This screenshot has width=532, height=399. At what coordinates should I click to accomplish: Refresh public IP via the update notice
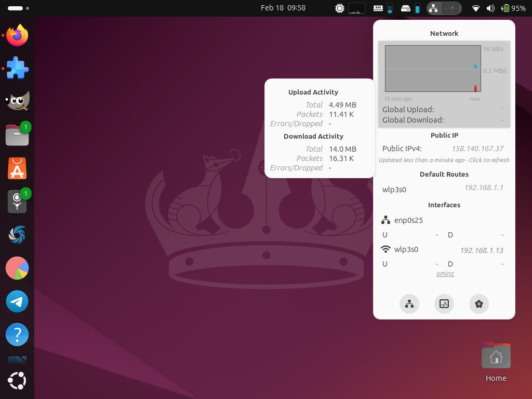coord(444,160)
